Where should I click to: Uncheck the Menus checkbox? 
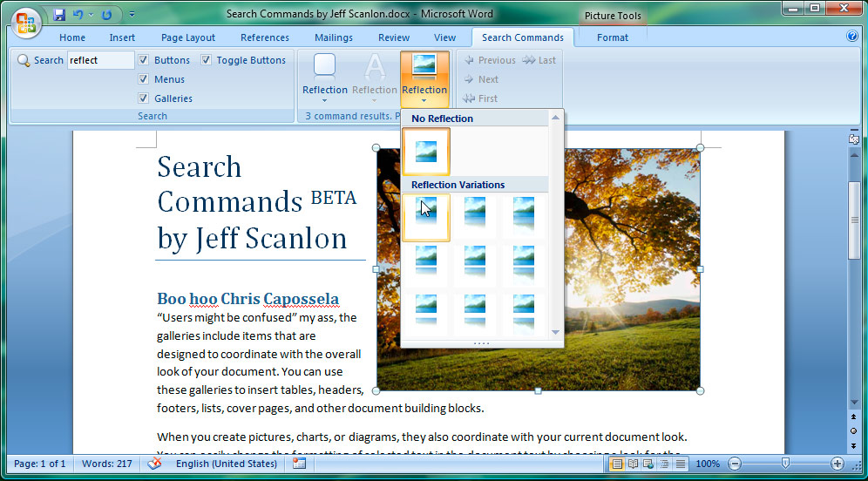coord(144,78)
